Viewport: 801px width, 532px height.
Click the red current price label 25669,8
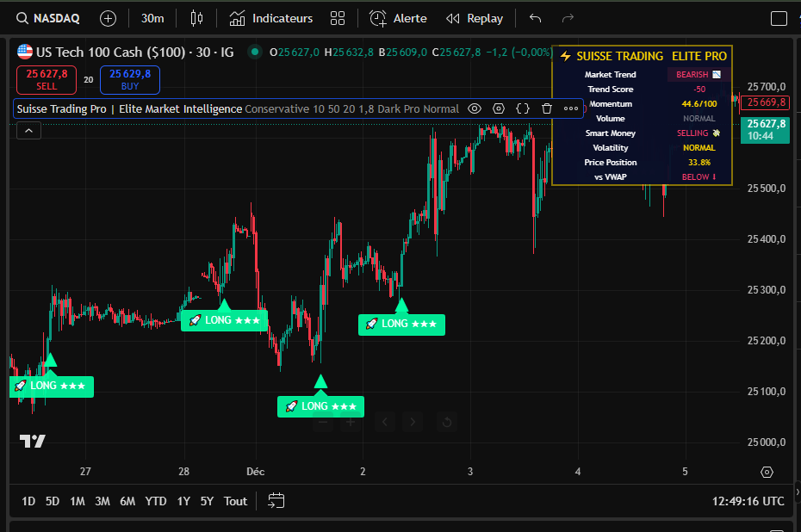[765, 102]
